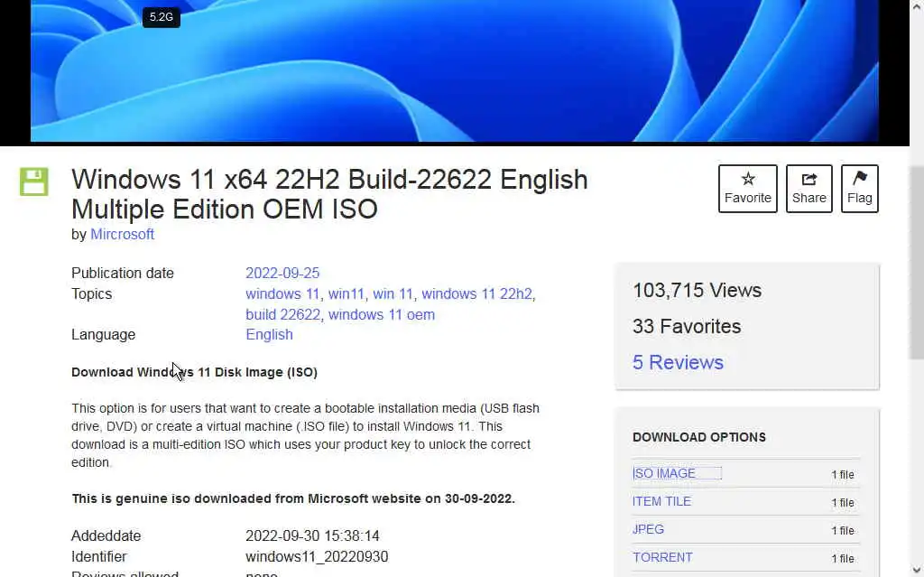Open the publication date 2022-09-25 link
Screen dimensions: 924x577
pos(282,274)
